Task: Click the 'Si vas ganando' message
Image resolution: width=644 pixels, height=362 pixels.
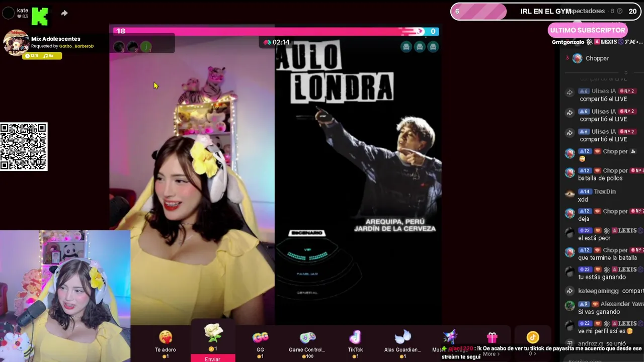Action: tap(599, 312)
